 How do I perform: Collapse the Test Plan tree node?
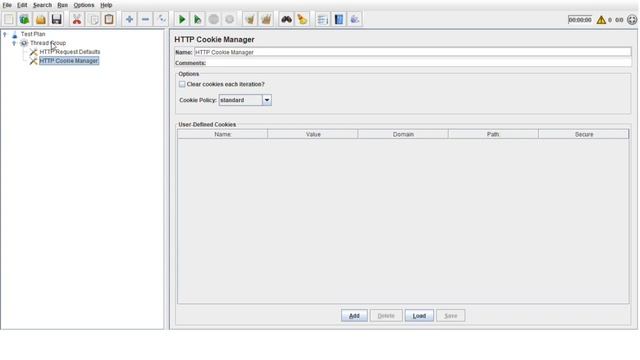5,34
